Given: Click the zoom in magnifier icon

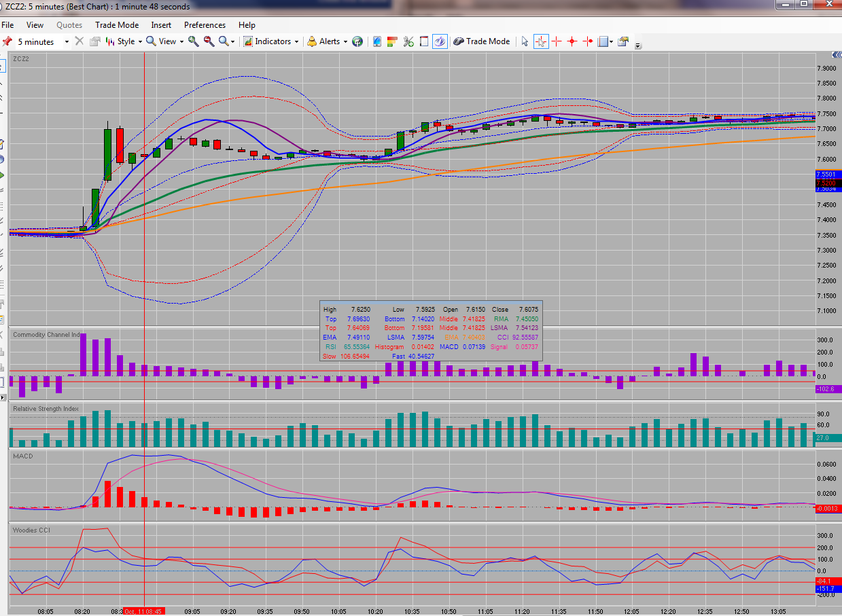Looking at the screenshot, I should (194, 41).
